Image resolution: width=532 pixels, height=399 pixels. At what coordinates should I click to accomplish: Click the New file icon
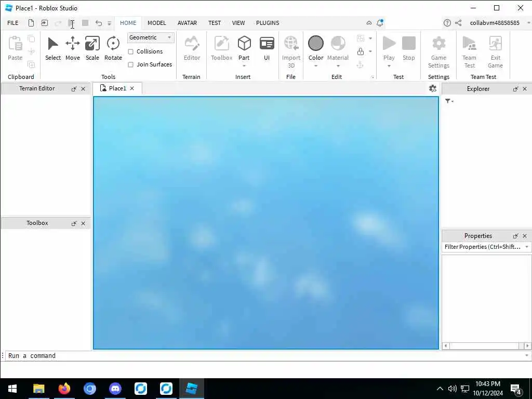coord(31,23)
